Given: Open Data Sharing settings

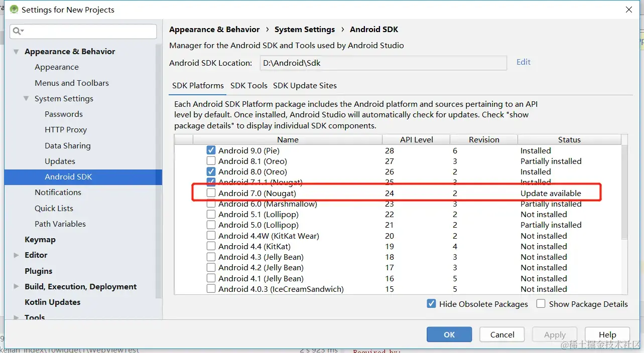Looking at the screenshot, I should [x=68, y=145].
